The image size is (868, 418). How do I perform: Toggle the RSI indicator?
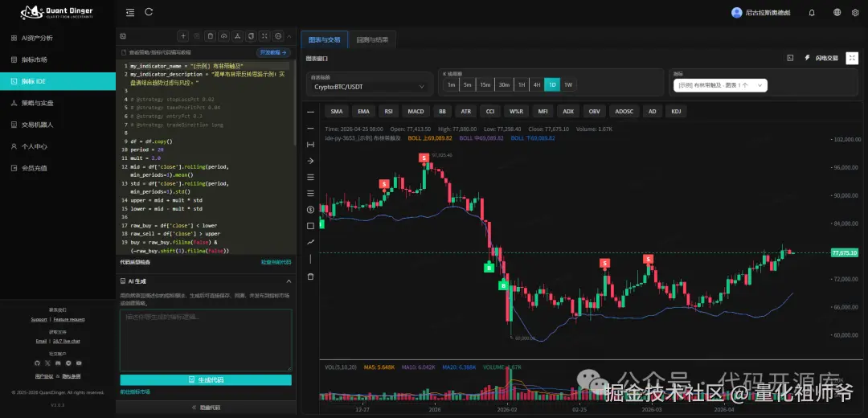[389, 111]
